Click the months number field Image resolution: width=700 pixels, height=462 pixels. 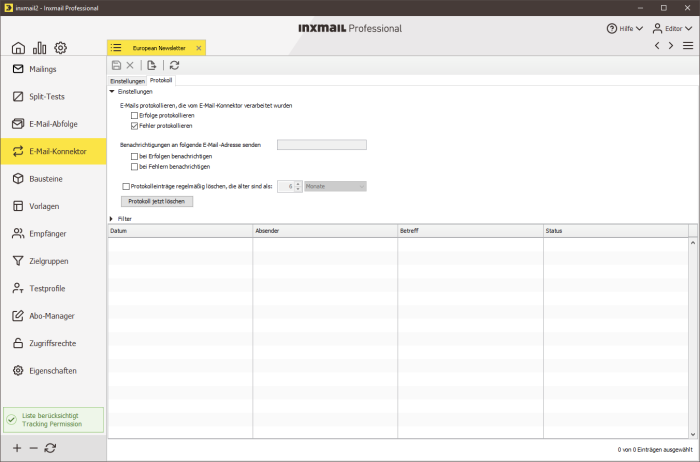[x=286, y=186]
